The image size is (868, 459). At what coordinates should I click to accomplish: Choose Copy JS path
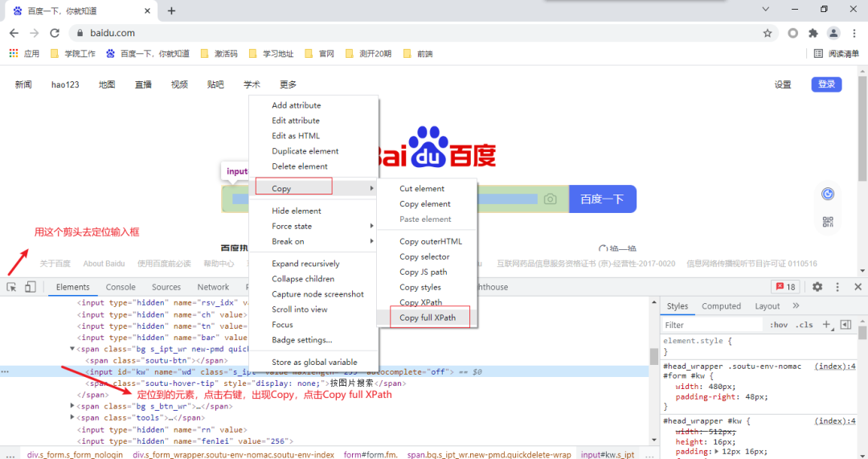423,272
